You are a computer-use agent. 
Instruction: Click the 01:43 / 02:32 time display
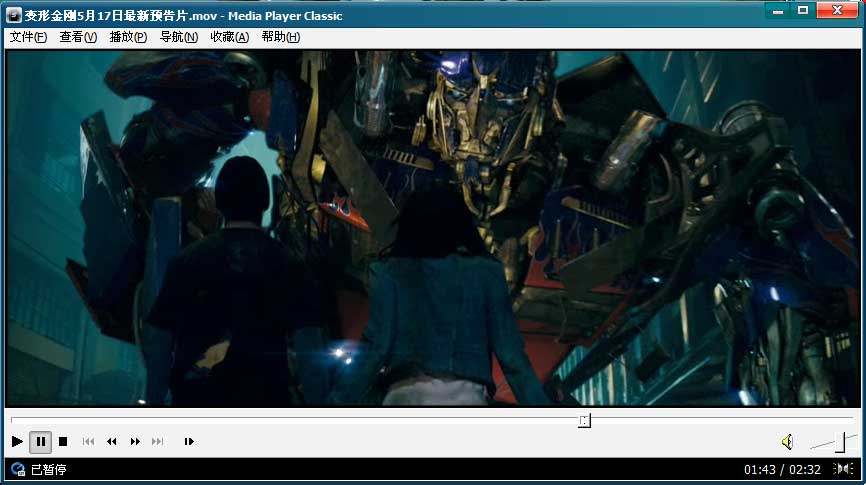coord(782,470)
